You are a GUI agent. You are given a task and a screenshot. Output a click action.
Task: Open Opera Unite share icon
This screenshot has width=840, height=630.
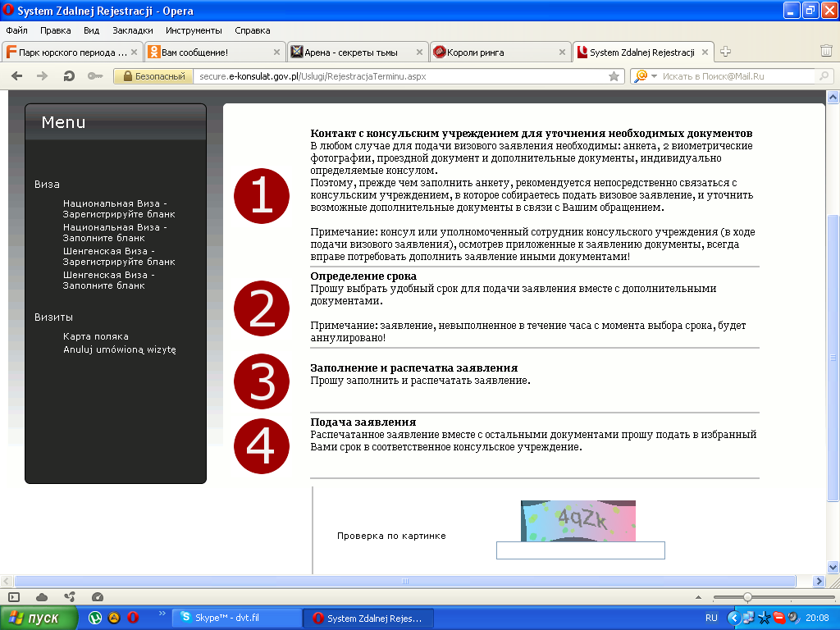click(x=69, y=596)
